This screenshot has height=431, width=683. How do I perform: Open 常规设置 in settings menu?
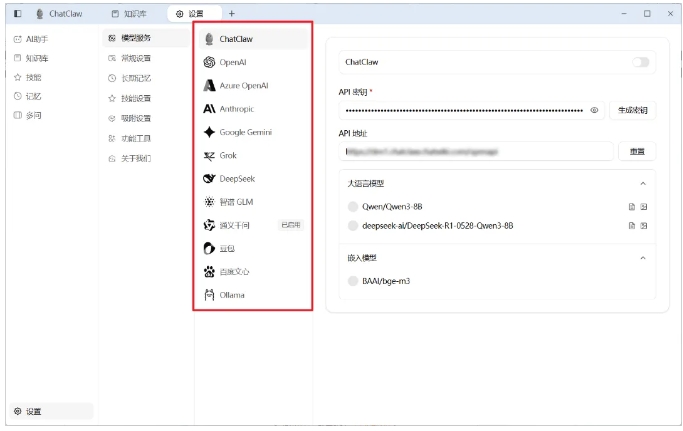(135, 59)
